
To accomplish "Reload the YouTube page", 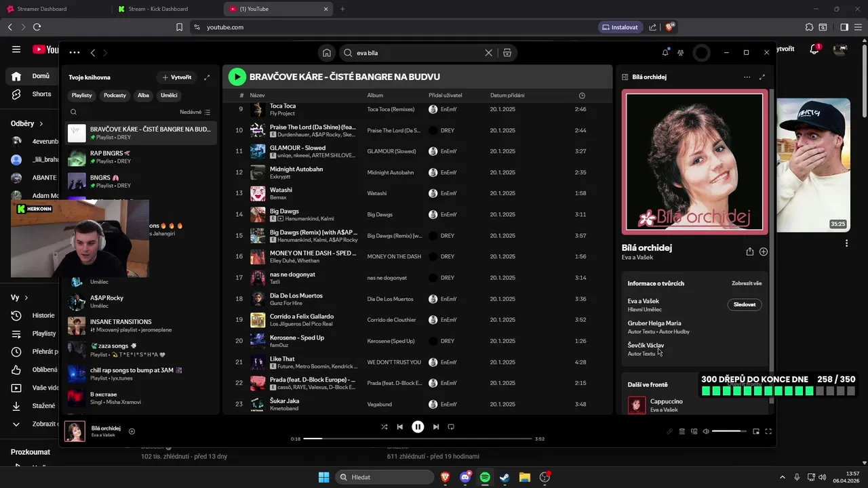I will [x=37, y=27].
